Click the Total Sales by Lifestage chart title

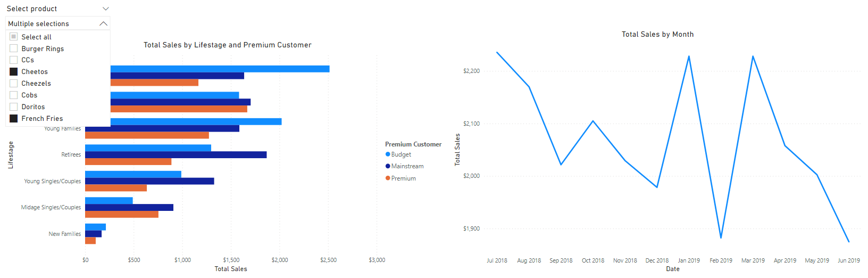tap(227, 45)
